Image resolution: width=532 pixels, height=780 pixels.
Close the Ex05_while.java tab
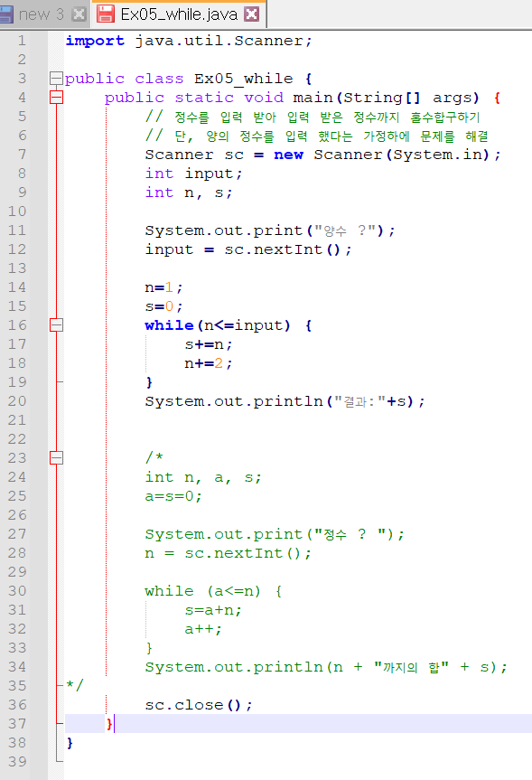coord(252,14)
